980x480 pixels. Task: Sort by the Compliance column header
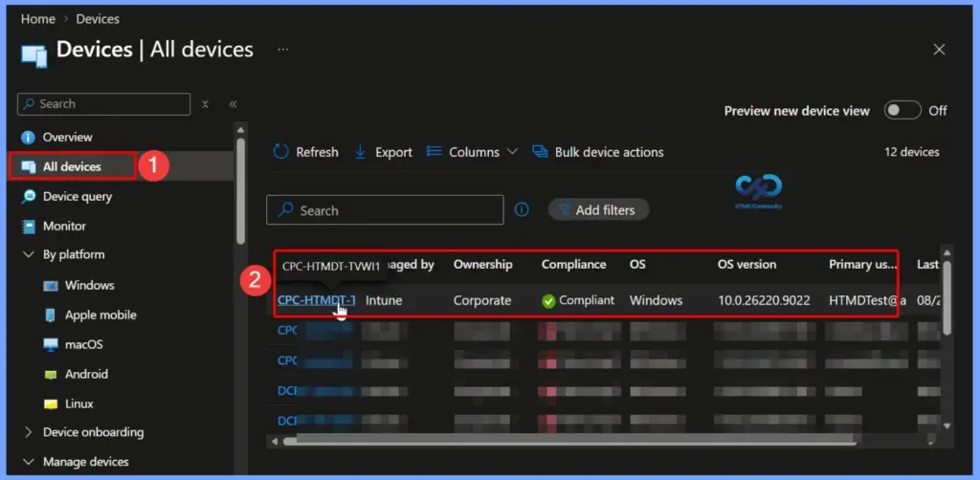574,265
